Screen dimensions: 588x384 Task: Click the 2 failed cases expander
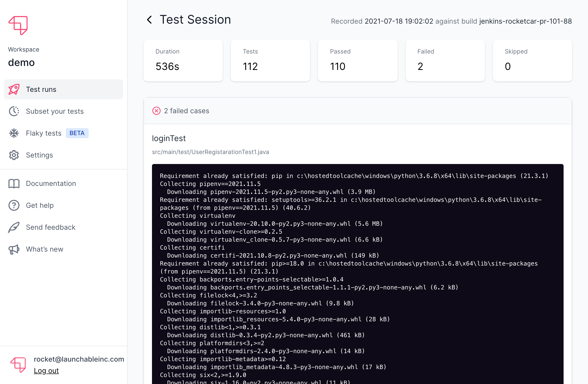(186, 110)
